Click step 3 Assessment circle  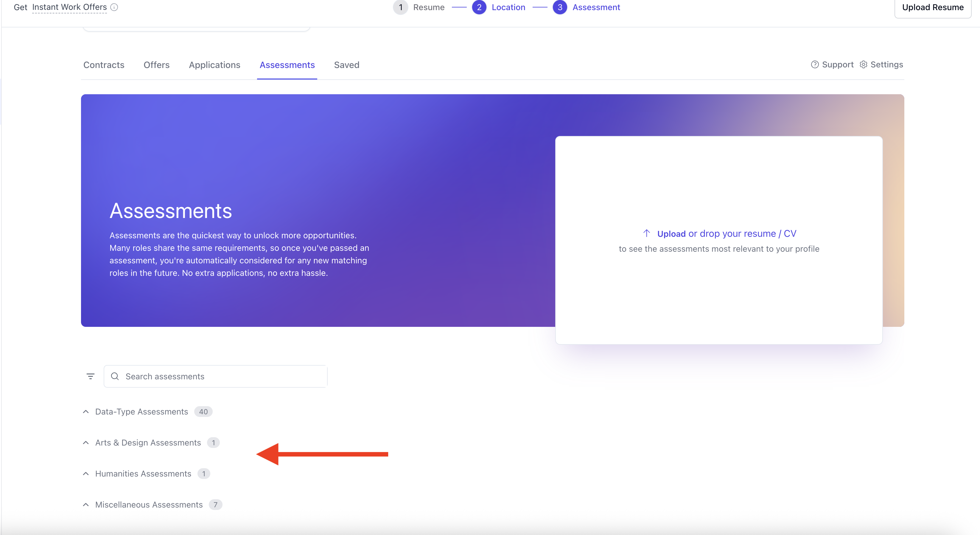560,7
